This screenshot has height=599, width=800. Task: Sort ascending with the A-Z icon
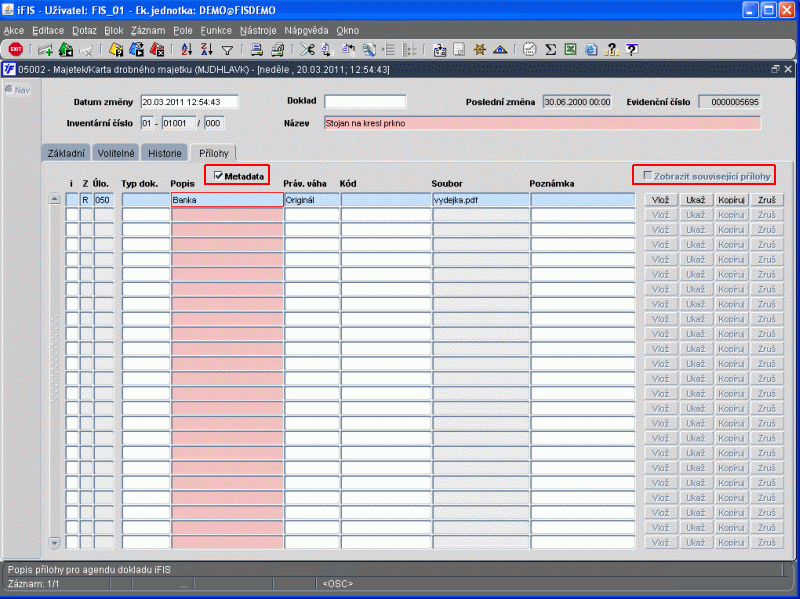click(x=187, y=49)
